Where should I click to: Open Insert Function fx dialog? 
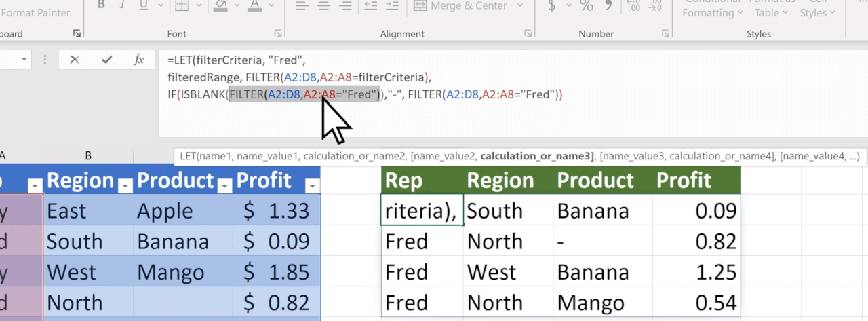click(x=139, y=60)
